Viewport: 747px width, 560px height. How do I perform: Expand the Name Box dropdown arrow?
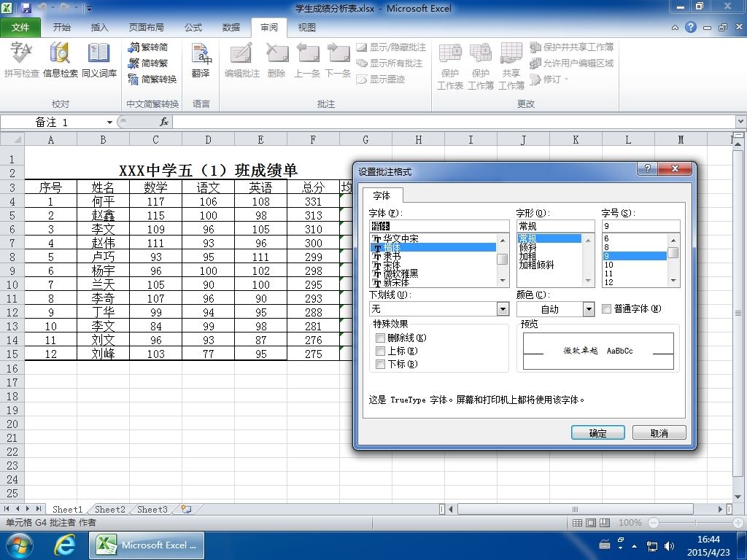point(109,122)
